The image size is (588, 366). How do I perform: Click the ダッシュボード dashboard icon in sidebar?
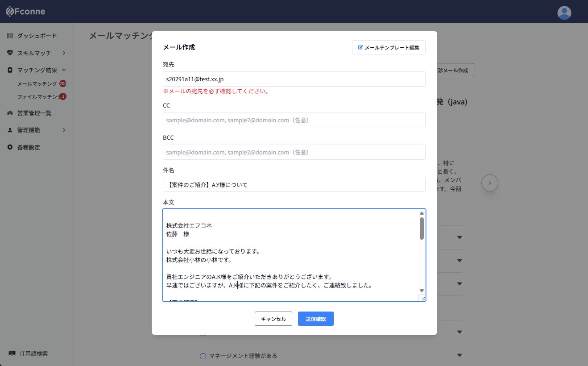[10, 36]
